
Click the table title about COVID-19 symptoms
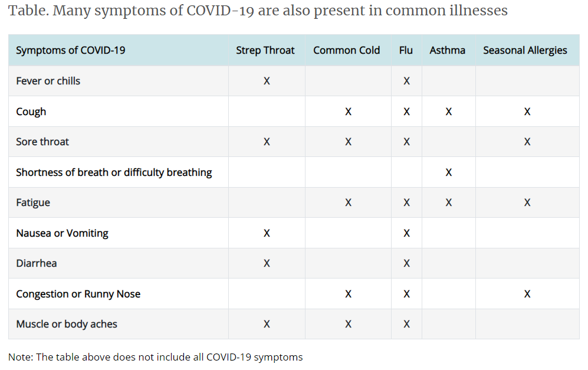(258, 11)
